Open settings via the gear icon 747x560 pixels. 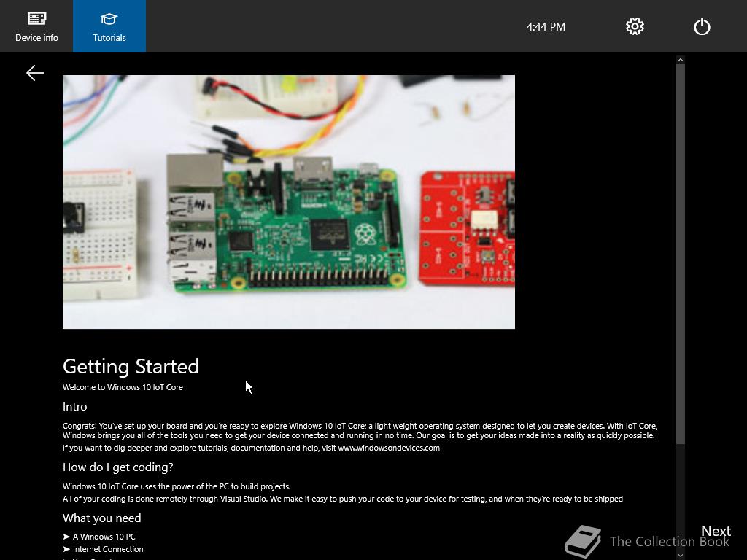635,26
